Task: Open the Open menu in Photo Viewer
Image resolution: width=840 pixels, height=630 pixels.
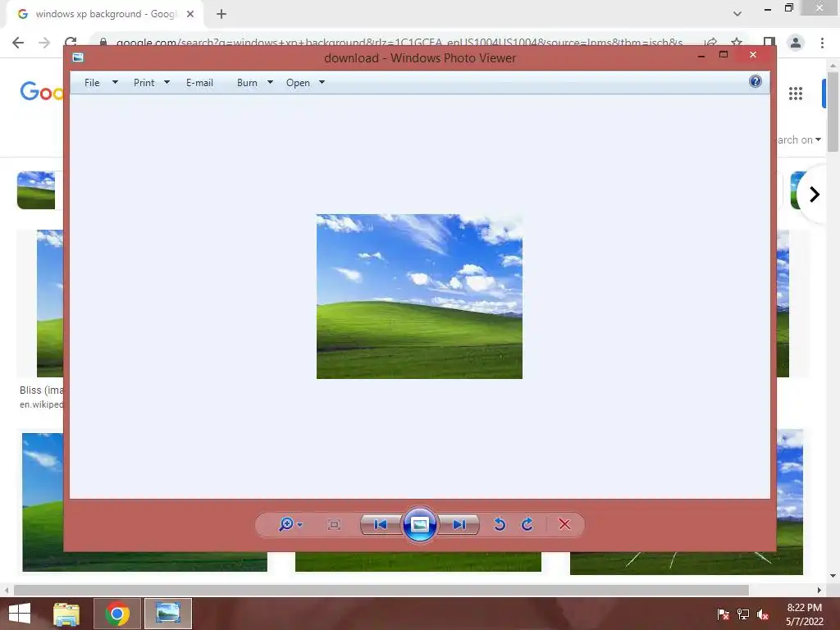Action: [298, 83]
